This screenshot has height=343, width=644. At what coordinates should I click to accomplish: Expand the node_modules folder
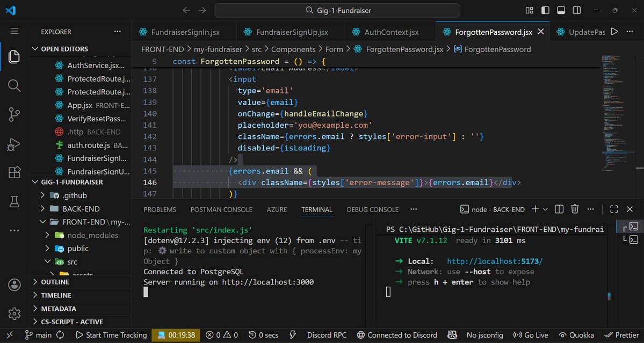coord(81,235)
